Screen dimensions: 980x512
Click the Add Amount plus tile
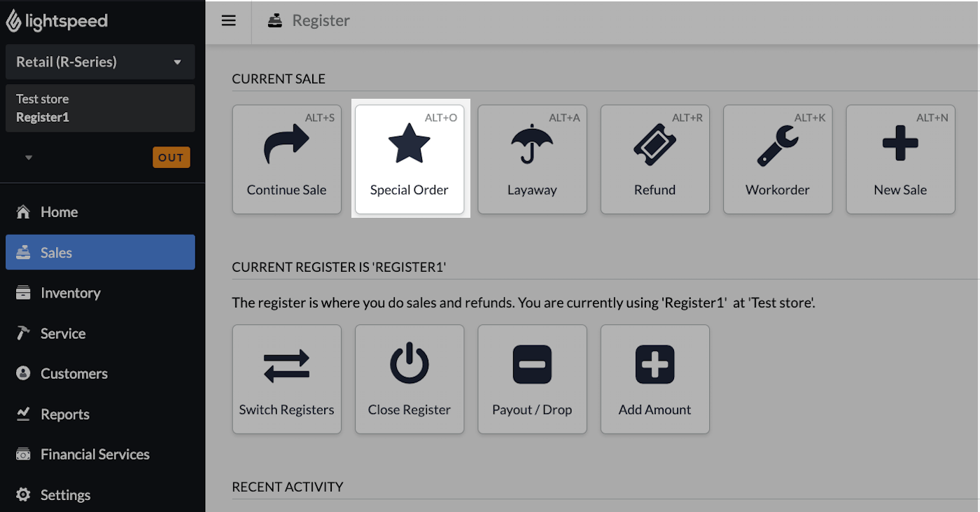[654, 379]
